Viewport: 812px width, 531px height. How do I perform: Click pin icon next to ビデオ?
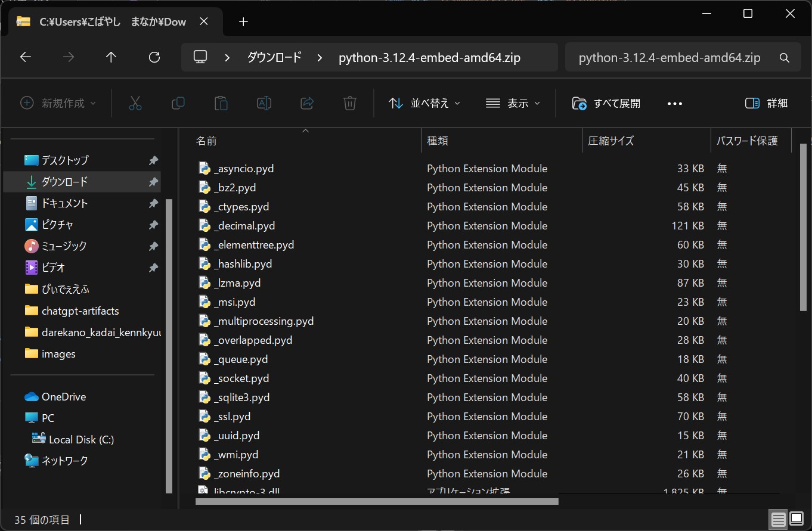(x=153, y=268)
